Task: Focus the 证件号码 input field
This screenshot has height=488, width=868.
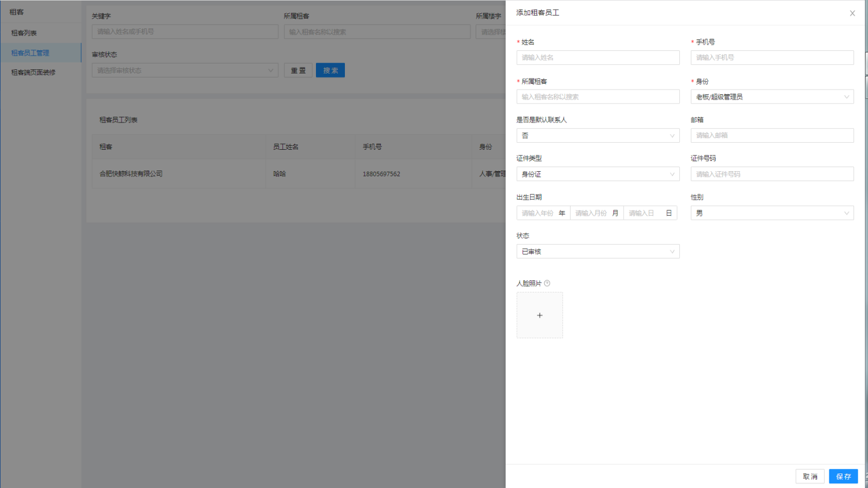Action: tap(772, 174)
